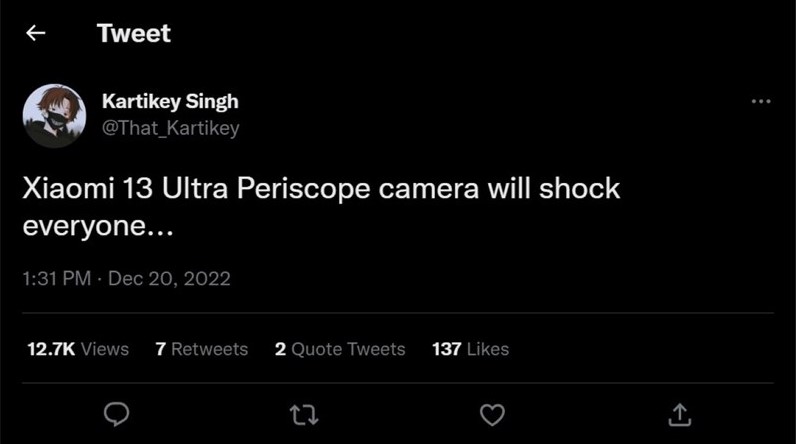
Task: Show who gave the 137 Likes
Action: pyautogui.click(x=470, y=349)
